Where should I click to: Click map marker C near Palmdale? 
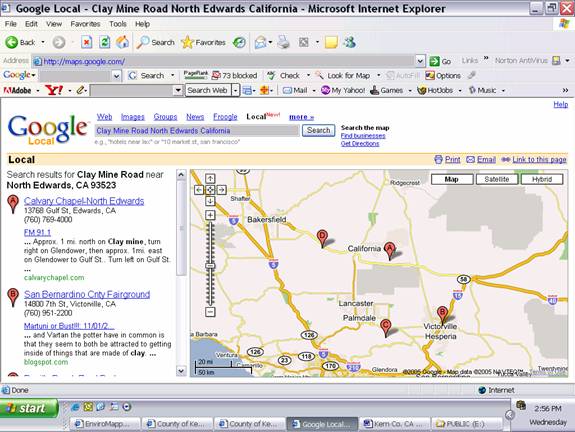click(x=385, y=328)
